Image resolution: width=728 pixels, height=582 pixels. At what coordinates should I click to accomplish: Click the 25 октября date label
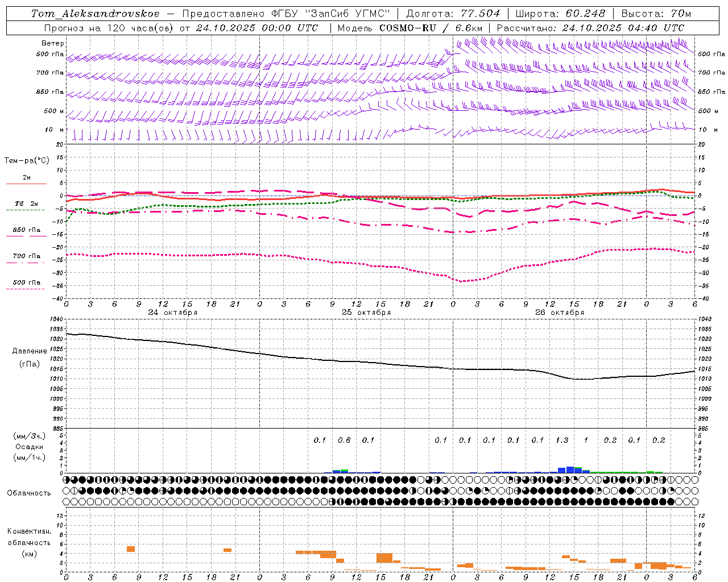(x=366, y=313)
